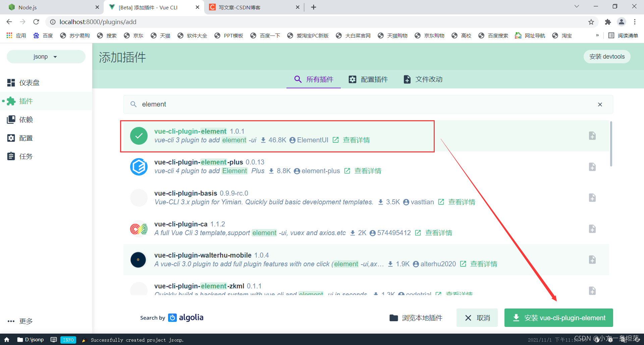Open D:\jsonp folder in status bar

(x=31, y=340)
